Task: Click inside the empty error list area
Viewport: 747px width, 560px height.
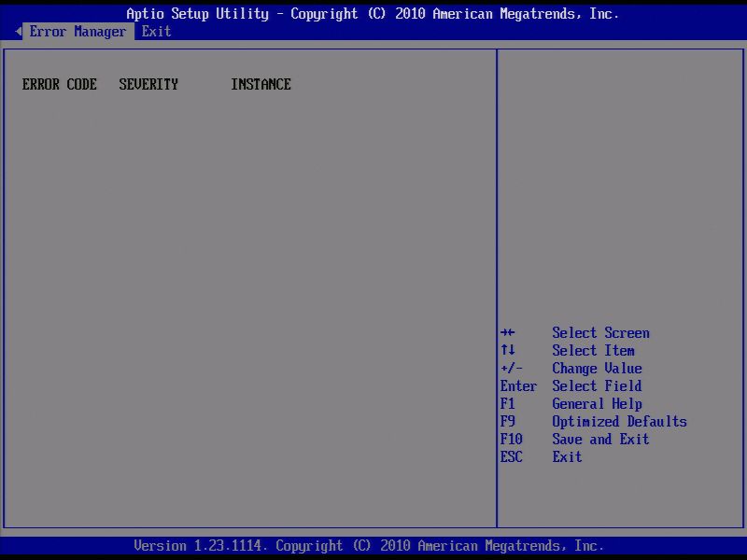Action: [252, 280]
